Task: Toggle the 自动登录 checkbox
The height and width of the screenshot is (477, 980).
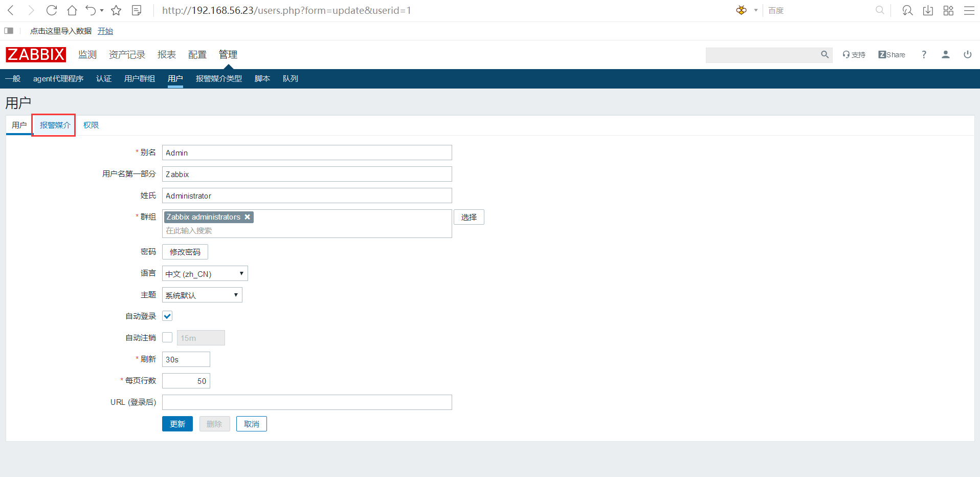Action: [167, 316]
